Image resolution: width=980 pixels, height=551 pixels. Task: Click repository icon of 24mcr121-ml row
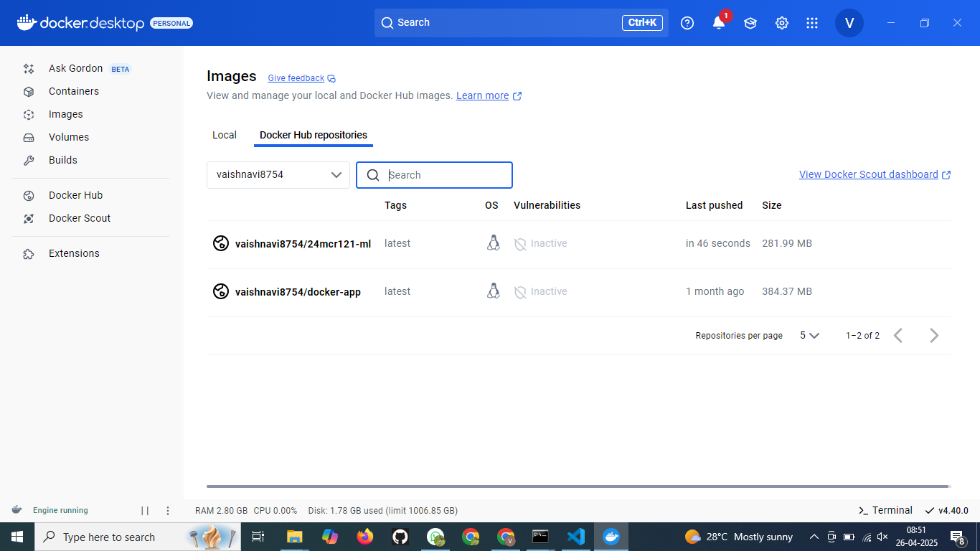220,244
